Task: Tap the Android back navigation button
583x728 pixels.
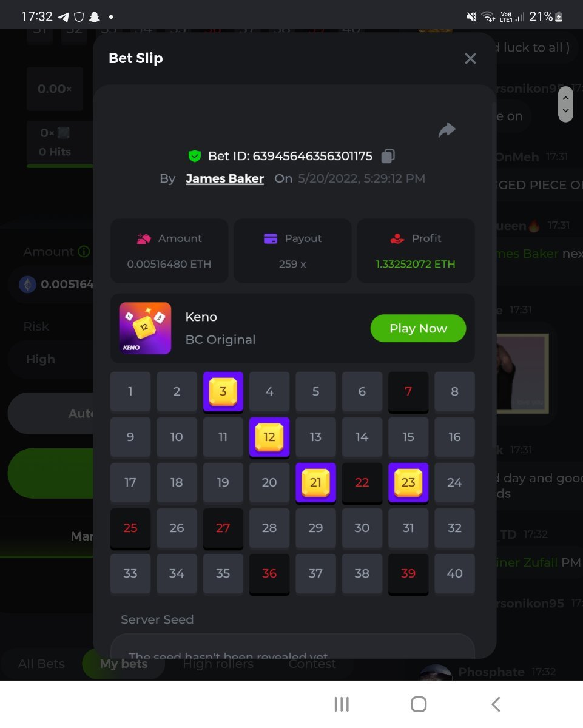Action: [x=496, y=704]
